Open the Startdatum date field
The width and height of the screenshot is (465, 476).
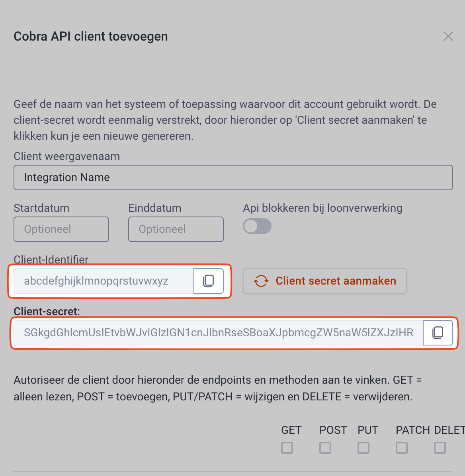61,229
